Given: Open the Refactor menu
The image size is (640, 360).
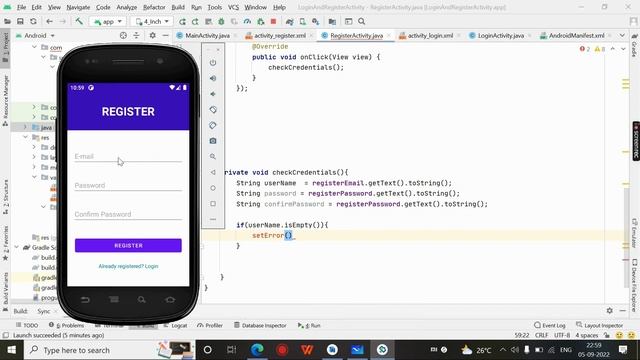Looking at the screenshot, I should 154,7.
